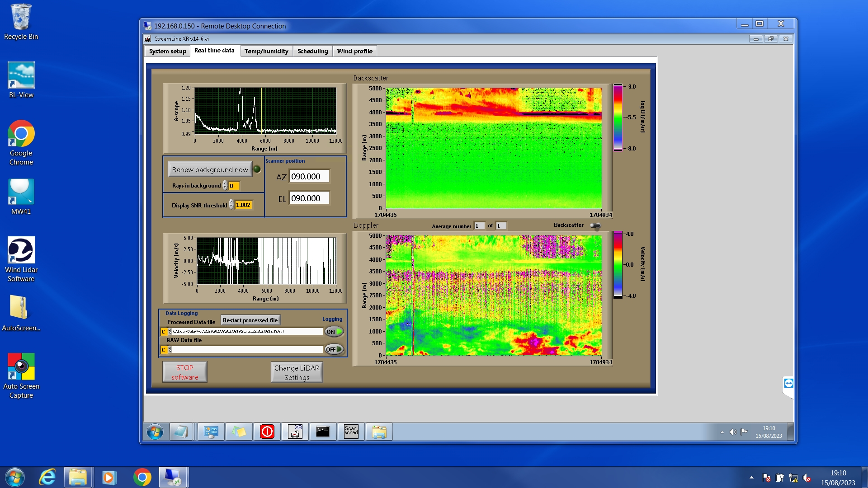Screen dimensions: 868x488
Task: Click Rays in background stepper arrows
Action: [225, 186]
